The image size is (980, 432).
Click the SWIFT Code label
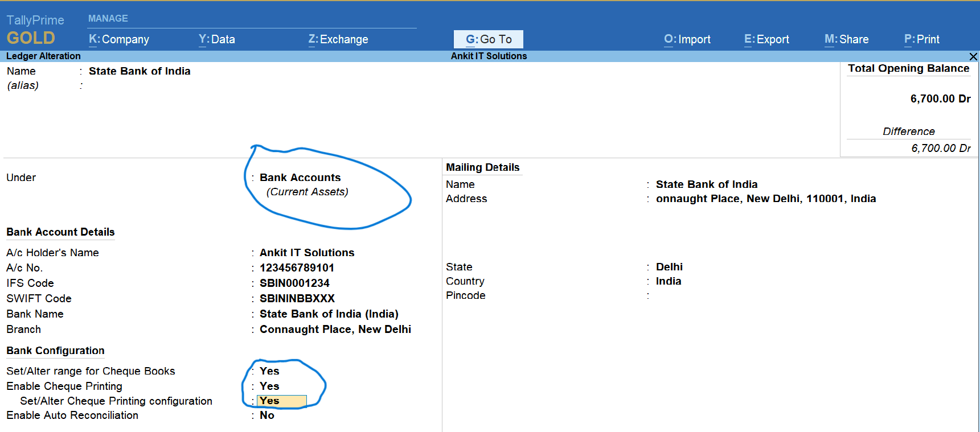[x=39, y=299]
